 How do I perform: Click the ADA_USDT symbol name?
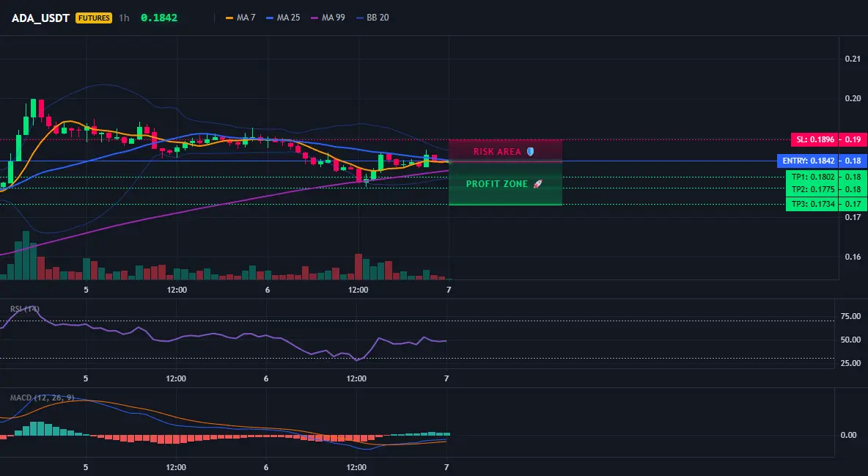click(40, 18)
